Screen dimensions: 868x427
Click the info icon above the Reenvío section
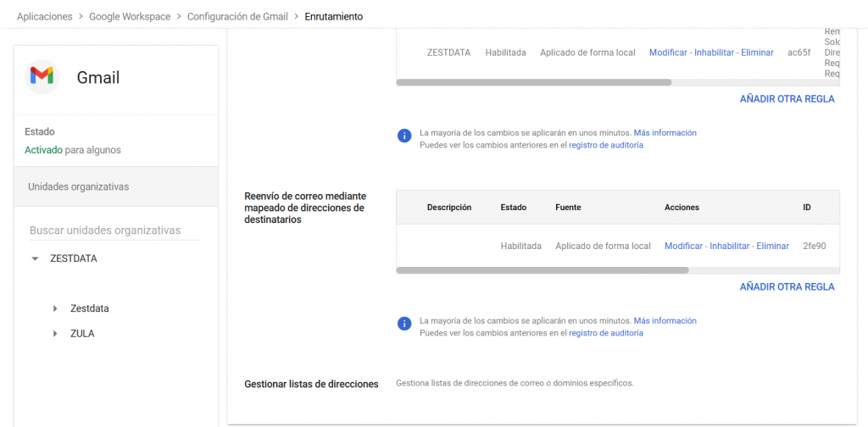point(404,135)
